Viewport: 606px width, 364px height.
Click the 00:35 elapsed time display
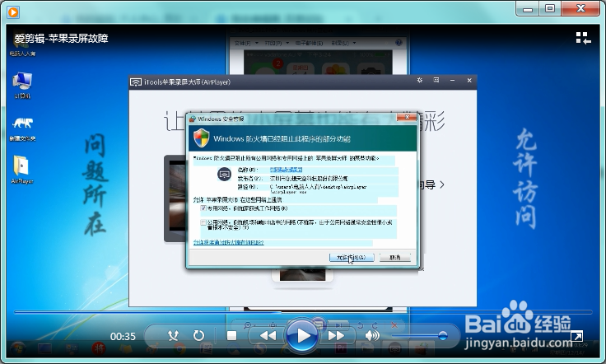[123, 337]
